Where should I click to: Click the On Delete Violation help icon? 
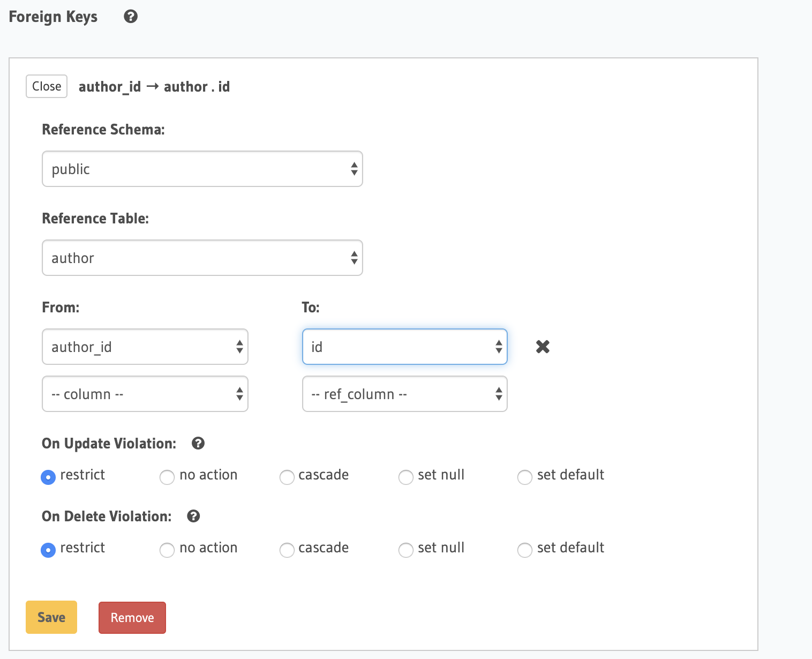[193, 516]
